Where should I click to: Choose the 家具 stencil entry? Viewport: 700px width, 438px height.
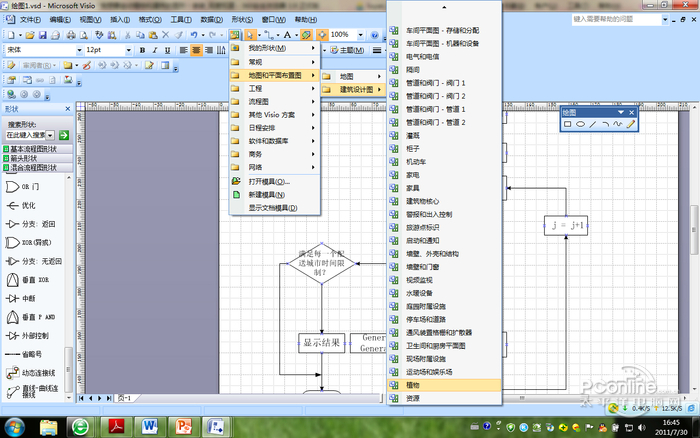pyautogui.click(x=444, y=188)
